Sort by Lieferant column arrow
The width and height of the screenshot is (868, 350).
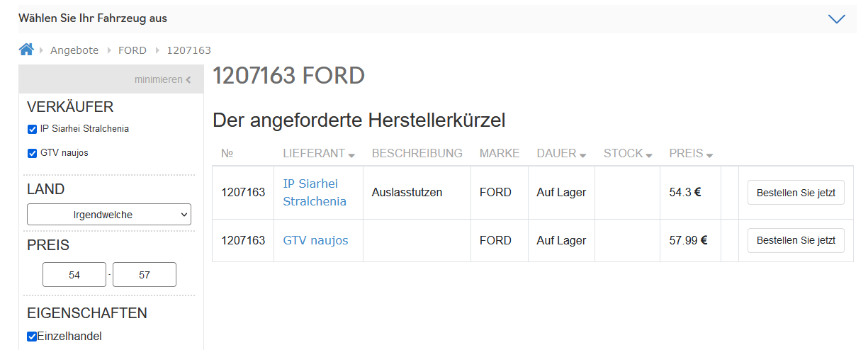click(x=351, y=155)
